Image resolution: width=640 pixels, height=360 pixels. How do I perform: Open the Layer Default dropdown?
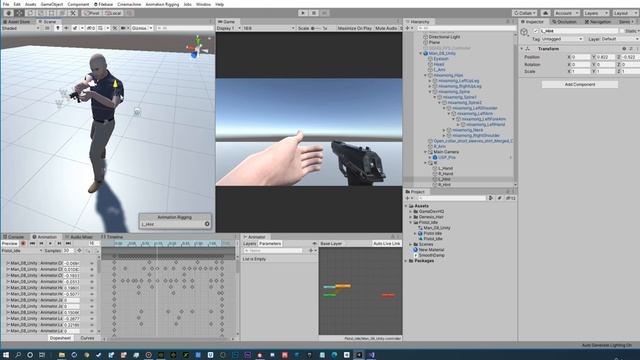pyautogui.click(x=620, y=39)
